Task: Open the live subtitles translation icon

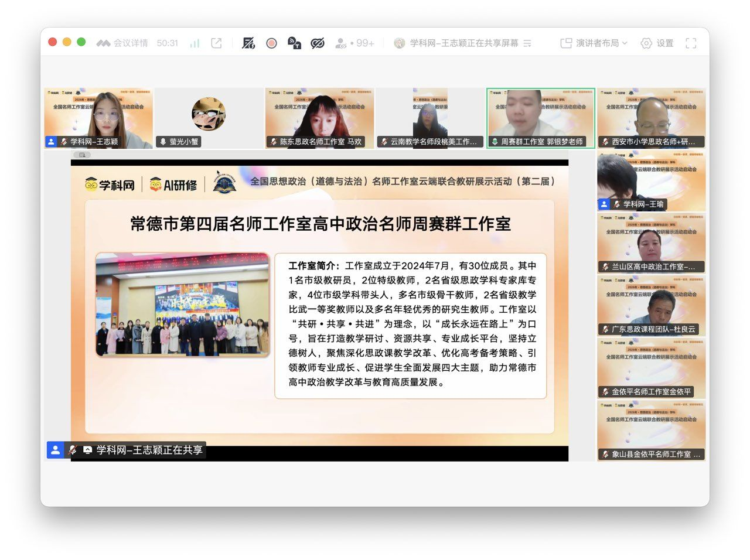Action: click(x=294, y=43)
